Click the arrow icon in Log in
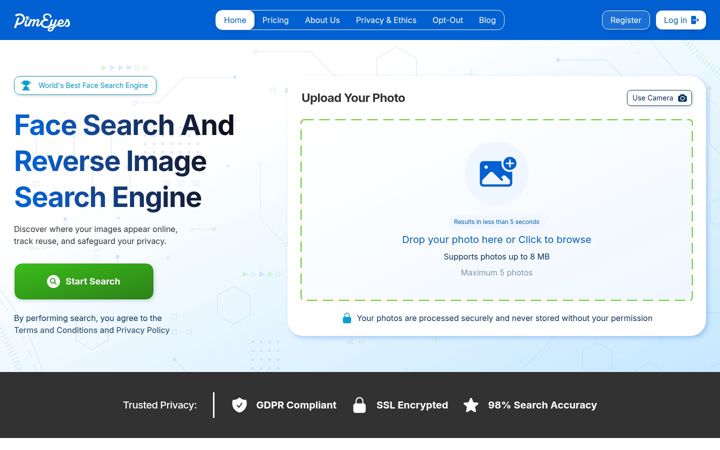The height and width of the screenshot is (450, 720). pyautogui.click(x=695, y=20)
